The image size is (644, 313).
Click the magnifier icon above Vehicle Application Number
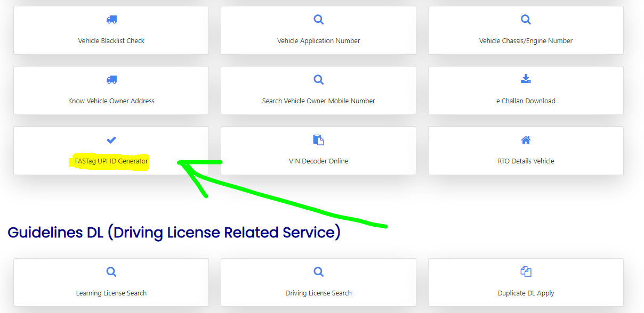point(319,20)
